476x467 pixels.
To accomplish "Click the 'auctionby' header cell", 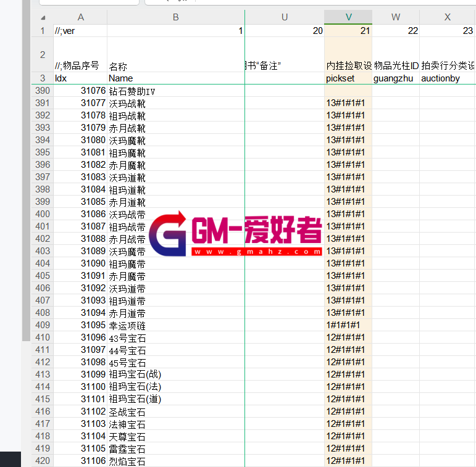I will click(x=448, y=78).
